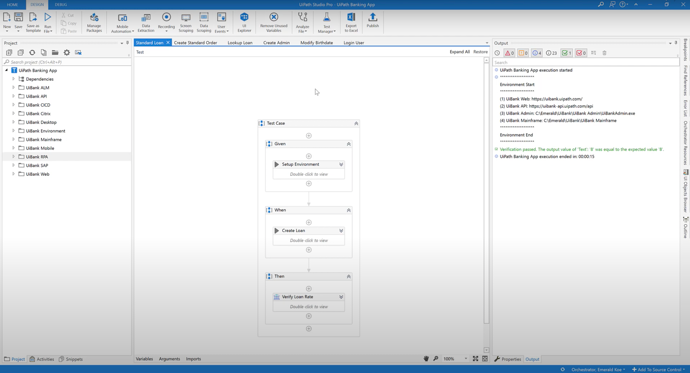Image resolution: width=690 pixels, height=373 pixels.
Task: Click Export to Excel
Action: click(x=351, y=22)
